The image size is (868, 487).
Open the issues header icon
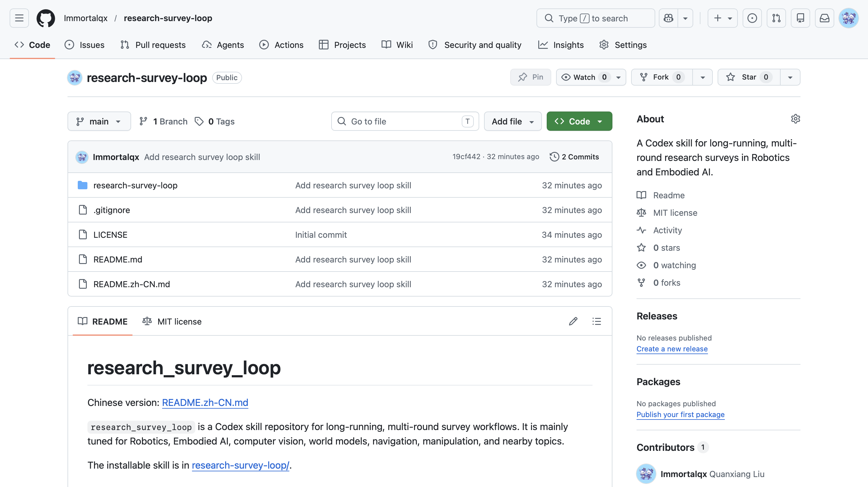click(x=752, y=18)
